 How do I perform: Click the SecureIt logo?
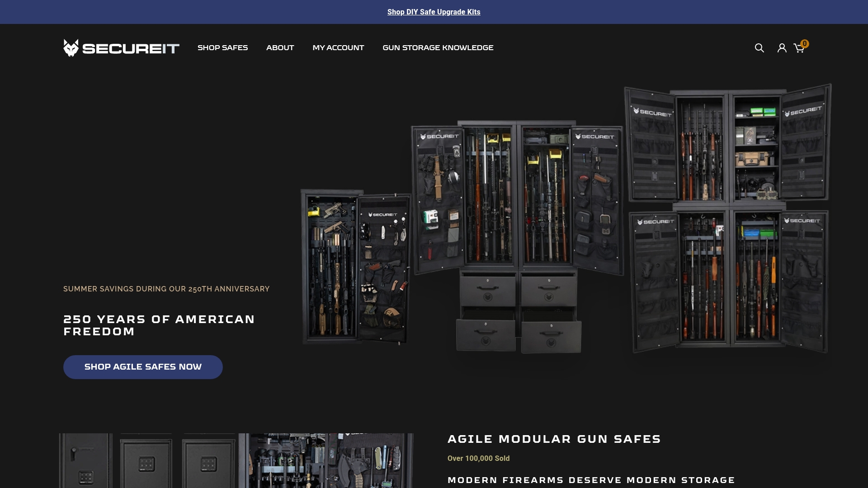(x=121, y=48)
